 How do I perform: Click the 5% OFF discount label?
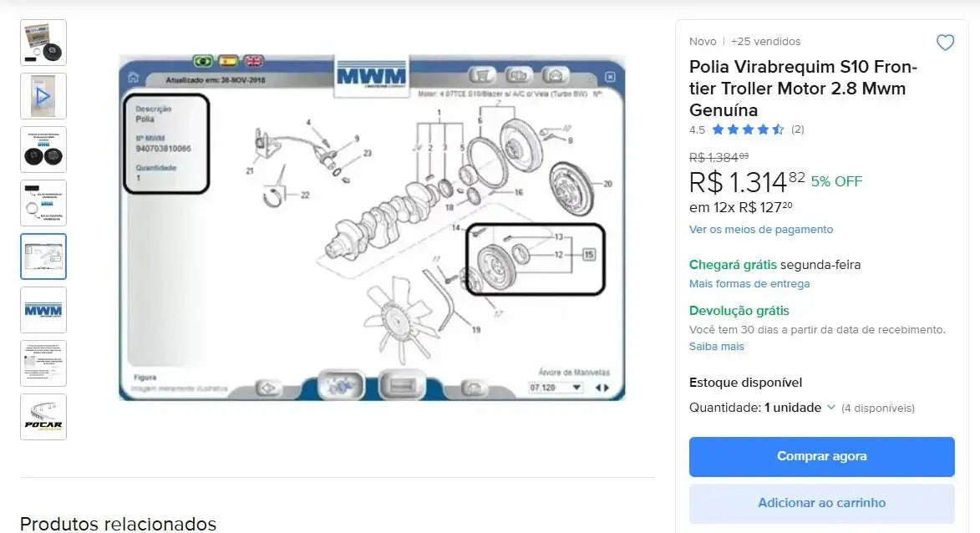pyautogui.click(x=836, y=182)
